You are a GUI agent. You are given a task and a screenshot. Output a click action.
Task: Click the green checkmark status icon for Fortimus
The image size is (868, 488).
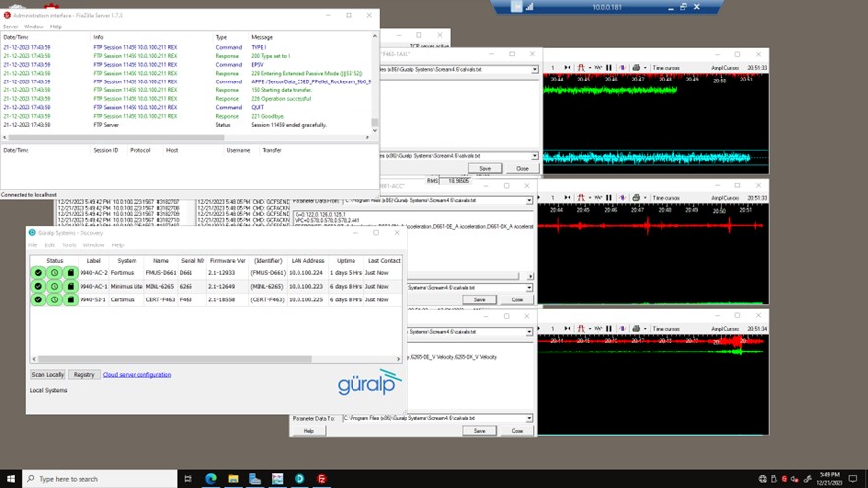click(38, 273)
